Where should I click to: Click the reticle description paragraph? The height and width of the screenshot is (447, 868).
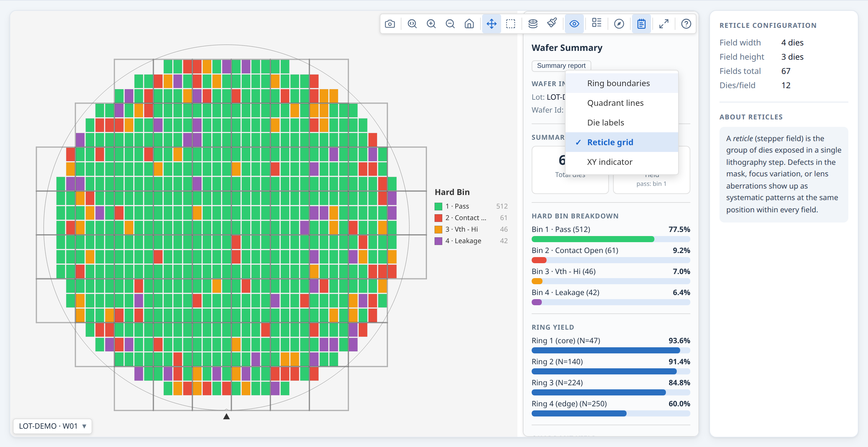coord(784,174)
